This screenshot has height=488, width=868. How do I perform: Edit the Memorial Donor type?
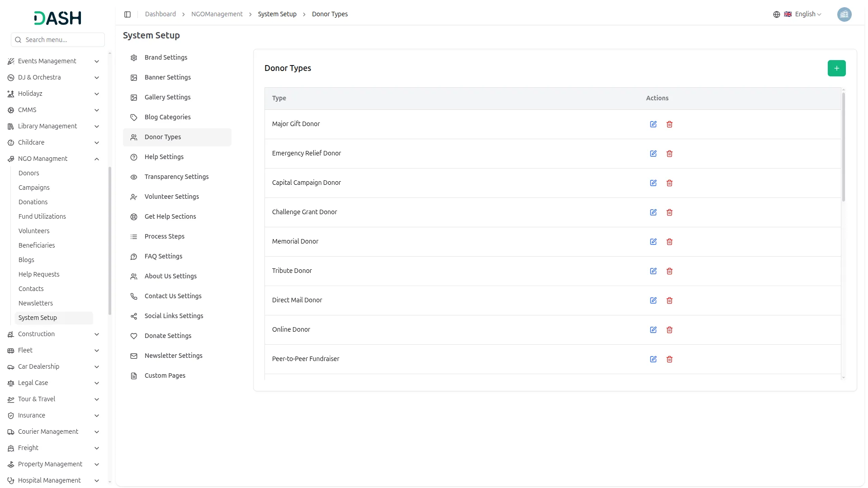click(653, 242)
